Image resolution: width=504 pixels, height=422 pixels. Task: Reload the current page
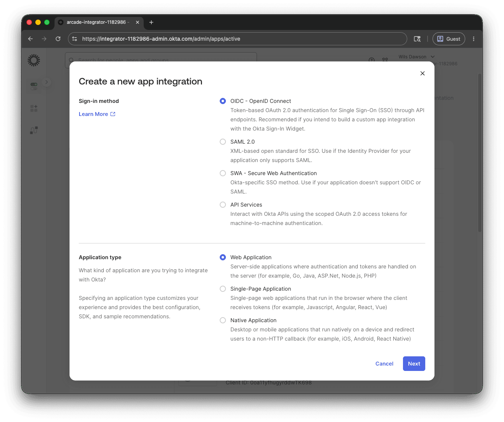(58, 39)
